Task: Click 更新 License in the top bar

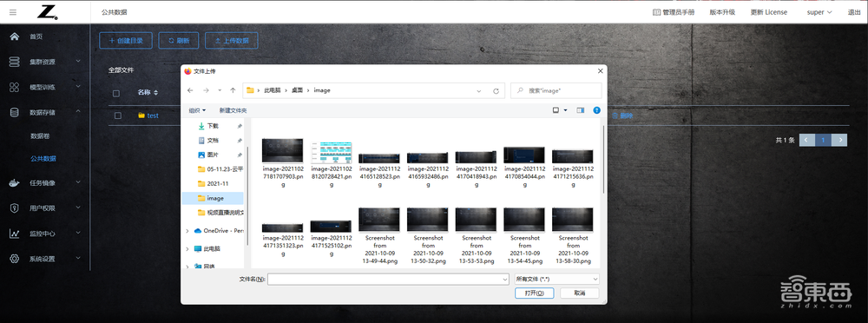Action: tap(769, 12)
